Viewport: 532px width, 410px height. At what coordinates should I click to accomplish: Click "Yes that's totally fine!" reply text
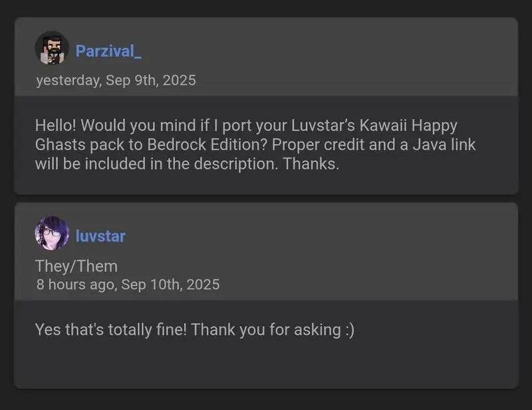tap(111, 330)
